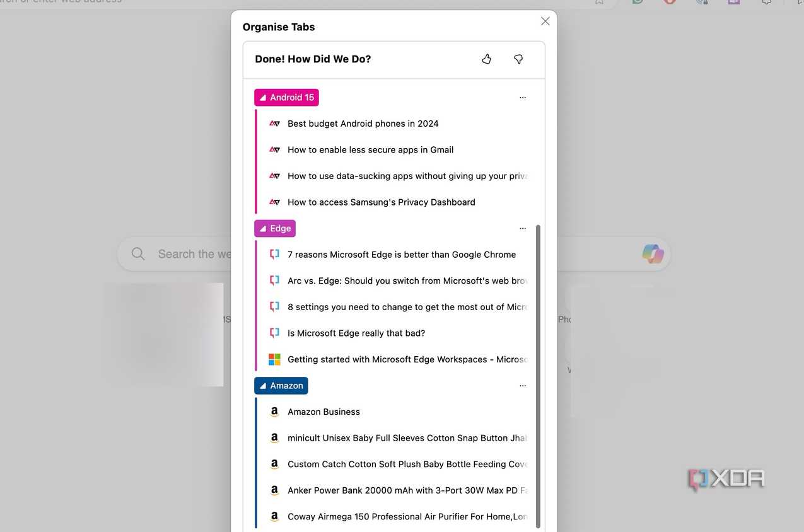Open more options for Amazon group
The image size is (804, 532).
[523, 386]
